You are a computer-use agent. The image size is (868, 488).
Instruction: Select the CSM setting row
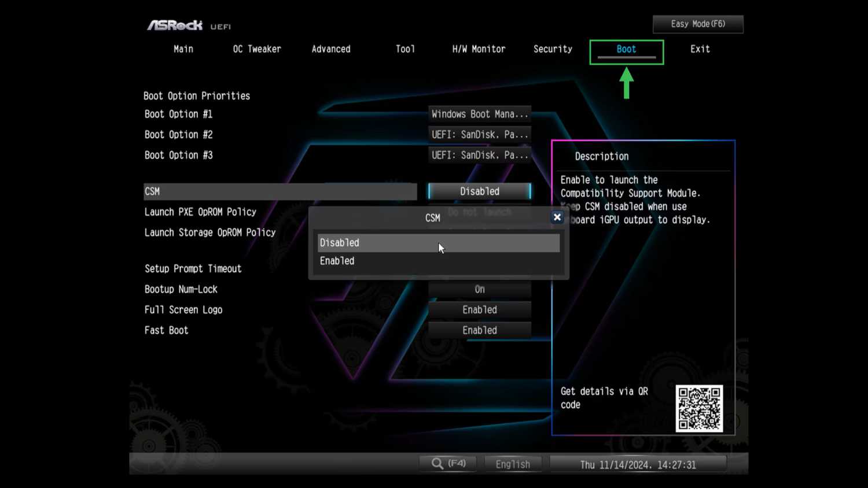[x=280, y=191]
